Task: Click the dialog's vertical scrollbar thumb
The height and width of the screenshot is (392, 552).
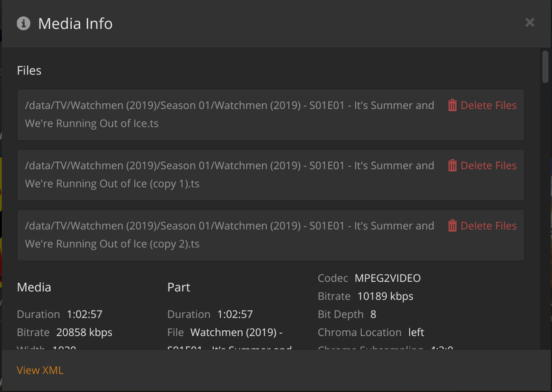Action: [x=545, y=68]
